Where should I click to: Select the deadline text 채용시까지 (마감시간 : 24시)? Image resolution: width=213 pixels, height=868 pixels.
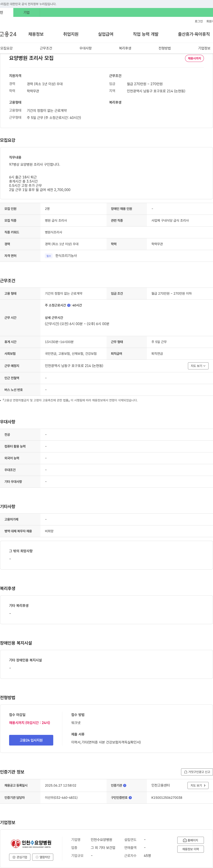point(29,723)
